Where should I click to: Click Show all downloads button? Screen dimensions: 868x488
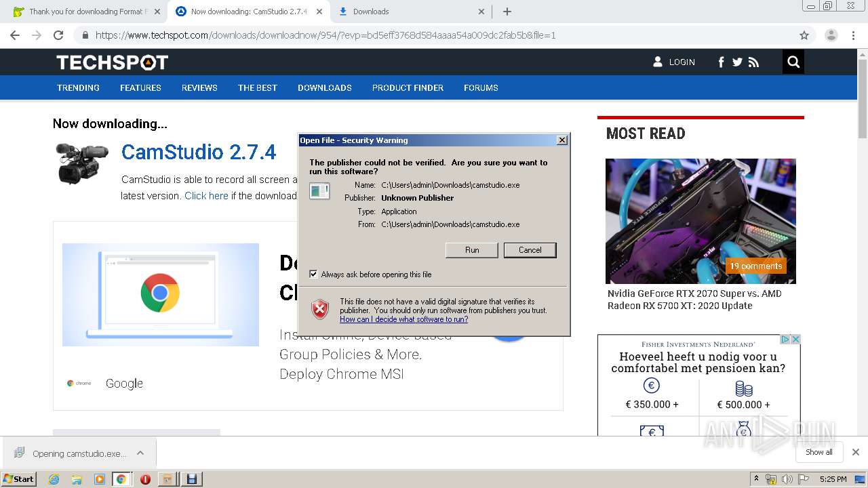coord(818,452)
